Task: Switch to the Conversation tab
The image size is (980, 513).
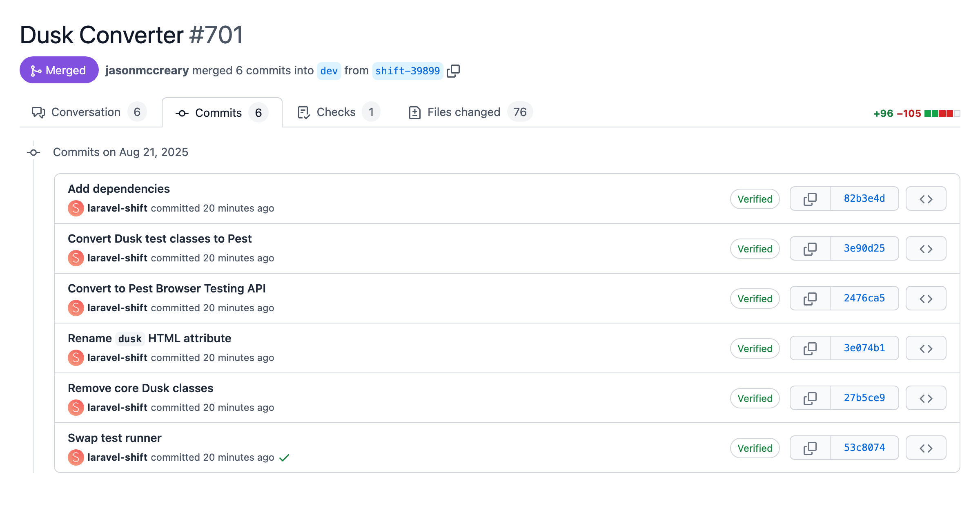Action: coord(89,112)
